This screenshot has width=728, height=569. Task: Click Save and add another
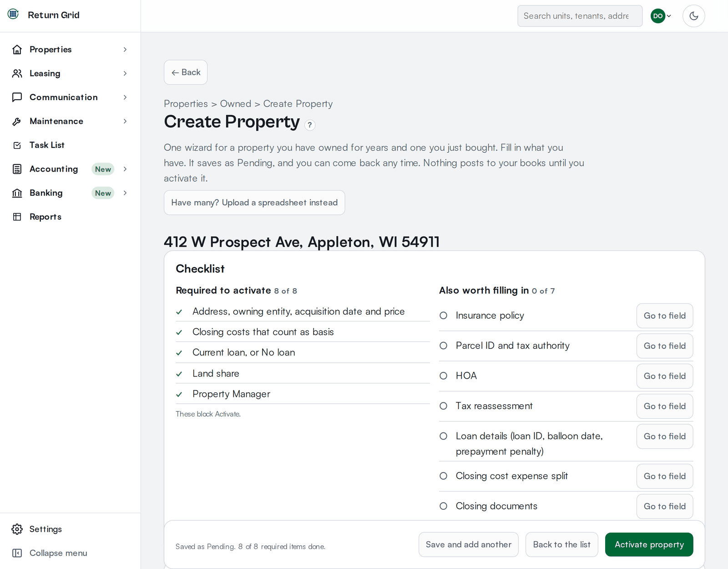(x=469, y=544)
